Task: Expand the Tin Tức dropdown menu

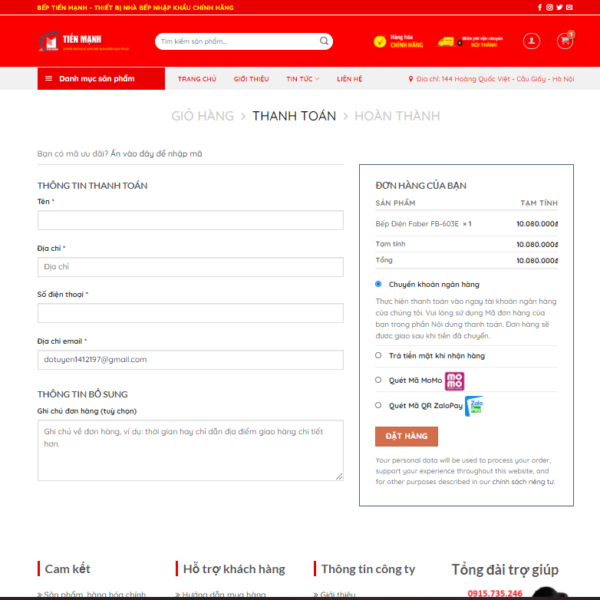Action: 302,78
